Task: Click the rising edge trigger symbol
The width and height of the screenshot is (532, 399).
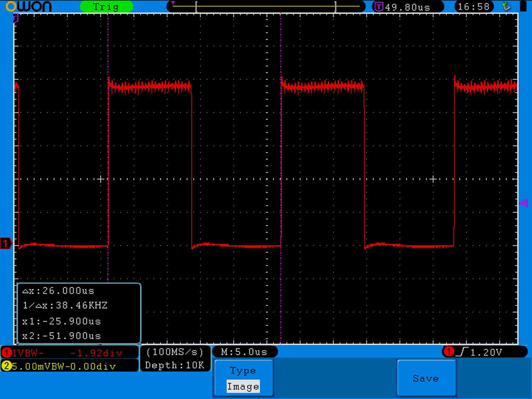Action: pyautogui.click(x=463, y=352)
